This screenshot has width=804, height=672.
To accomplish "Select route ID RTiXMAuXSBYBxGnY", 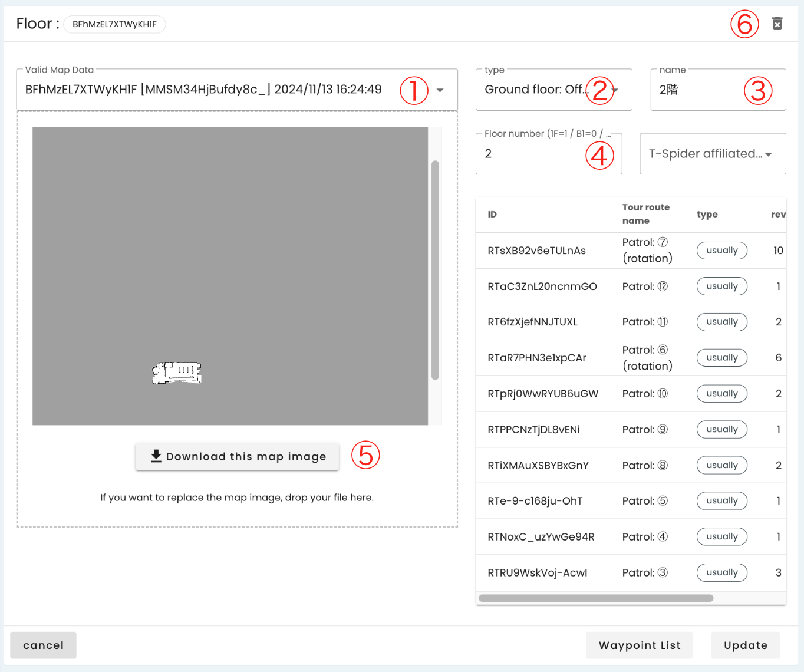I will tap(538, 465).
